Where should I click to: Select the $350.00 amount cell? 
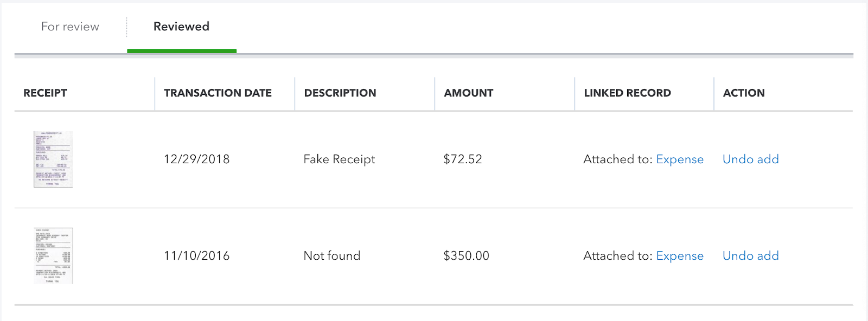click(467, 256)
